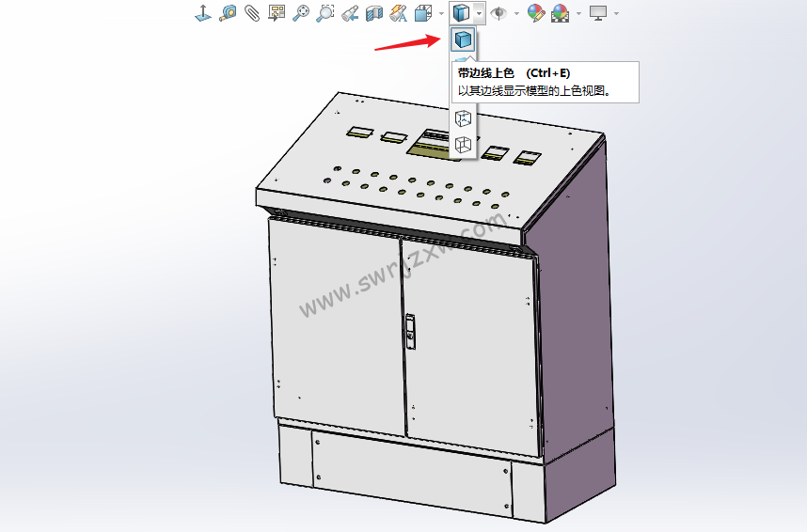Expand the Apply Scene dropdown arrow
807x532 pixels.
click(579, 13)
